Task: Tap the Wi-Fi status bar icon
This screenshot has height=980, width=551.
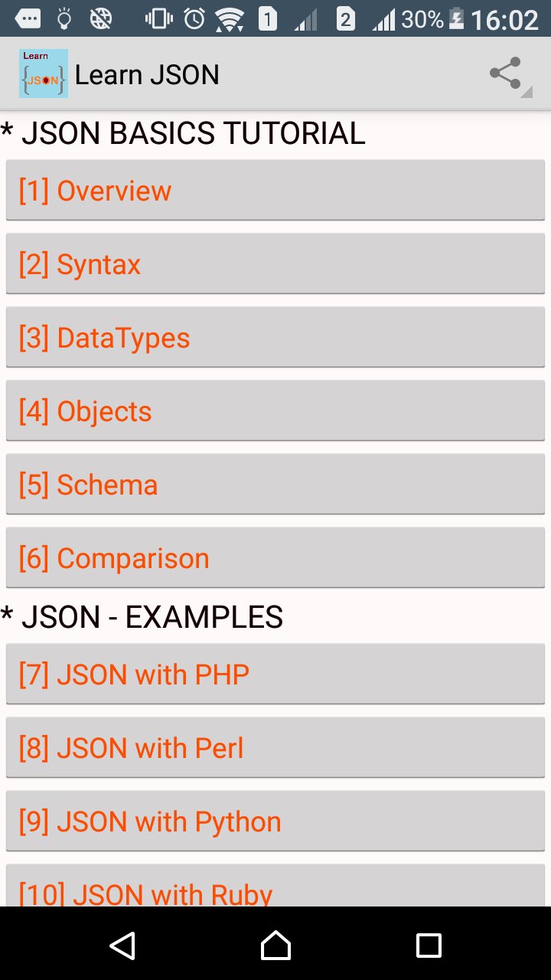Action: 229,18
